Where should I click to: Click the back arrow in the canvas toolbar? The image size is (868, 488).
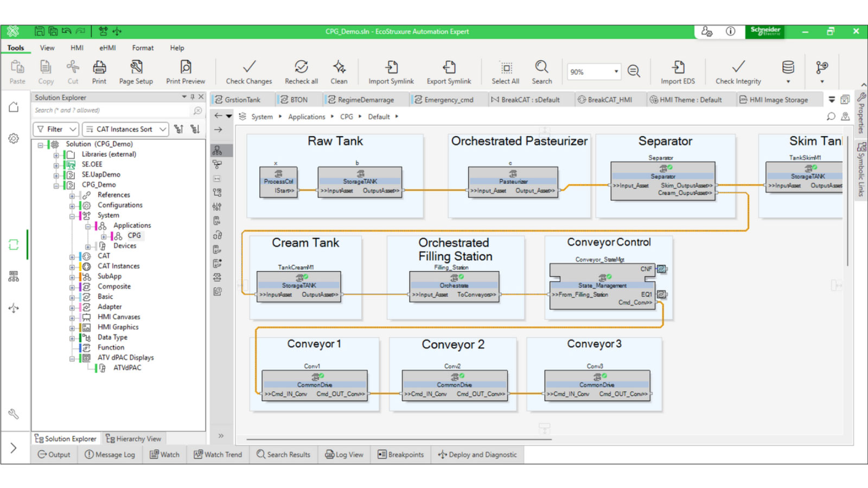[218, 115]
